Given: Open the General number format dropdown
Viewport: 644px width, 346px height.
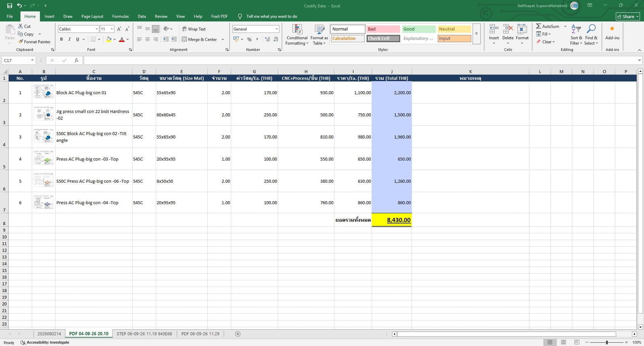Looking at the screenshot, I should click(277, 29).
